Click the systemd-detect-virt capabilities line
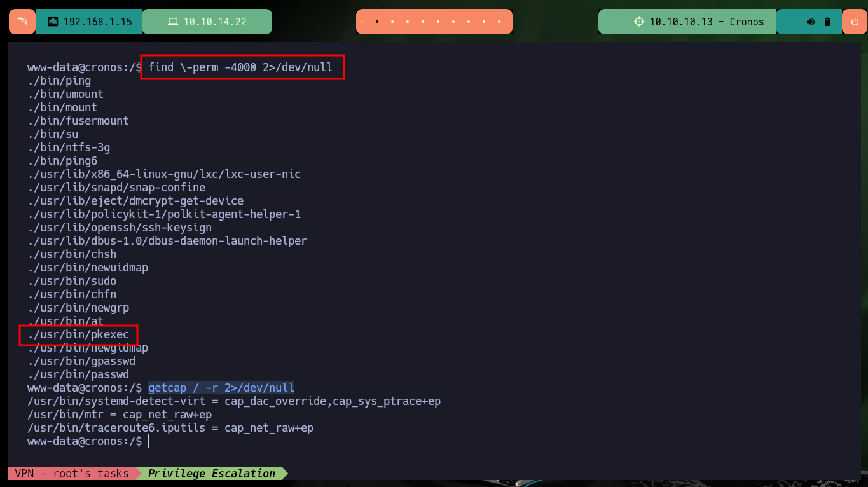 click(x=234, y=401)
